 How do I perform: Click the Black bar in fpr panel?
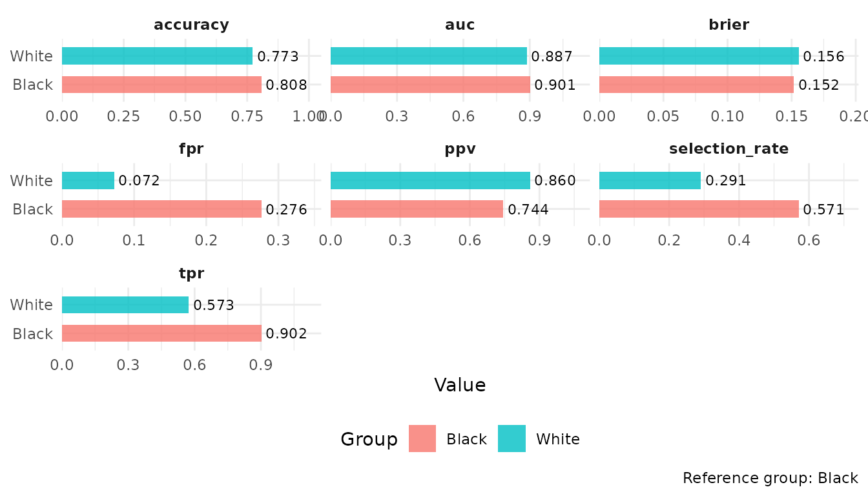[161, 209]
